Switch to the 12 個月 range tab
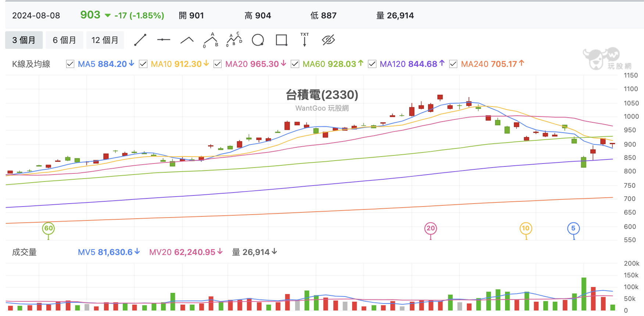 (105, 40)
